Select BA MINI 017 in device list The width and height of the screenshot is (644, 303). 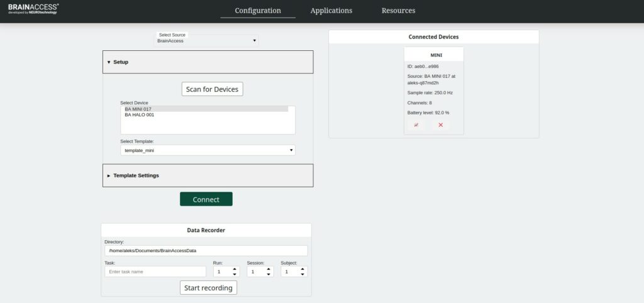[x=204, y=109]
